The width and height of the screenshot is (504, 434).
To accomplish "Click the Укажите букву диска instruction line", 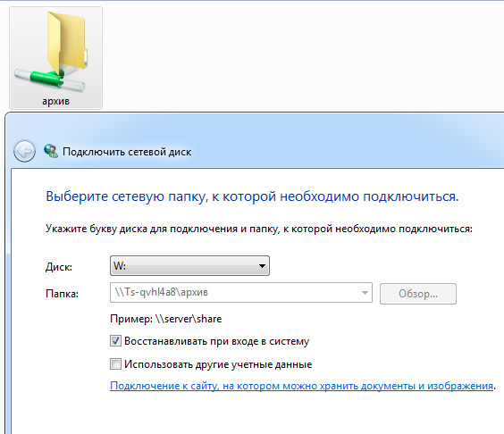I will pyautogui.click(x=259, y=229).
